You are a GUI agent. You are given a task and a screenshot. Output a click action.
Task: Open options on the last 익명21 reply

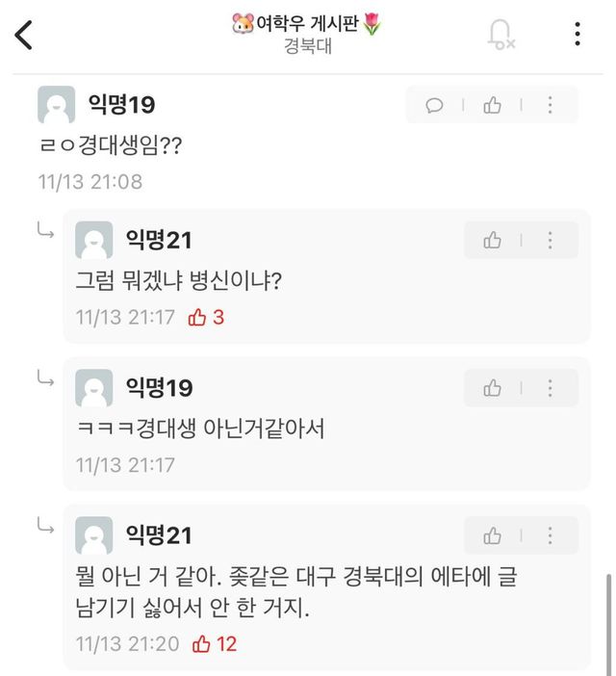click(x=551, y=535)
